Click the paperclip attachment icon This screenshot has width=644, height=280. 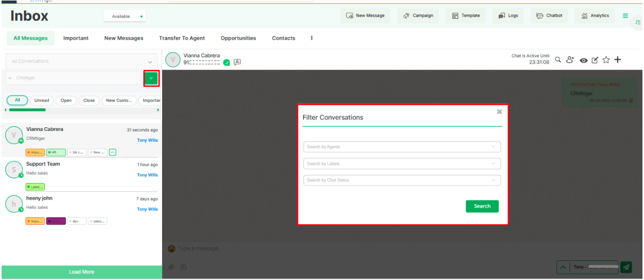(x=171, y=267)
